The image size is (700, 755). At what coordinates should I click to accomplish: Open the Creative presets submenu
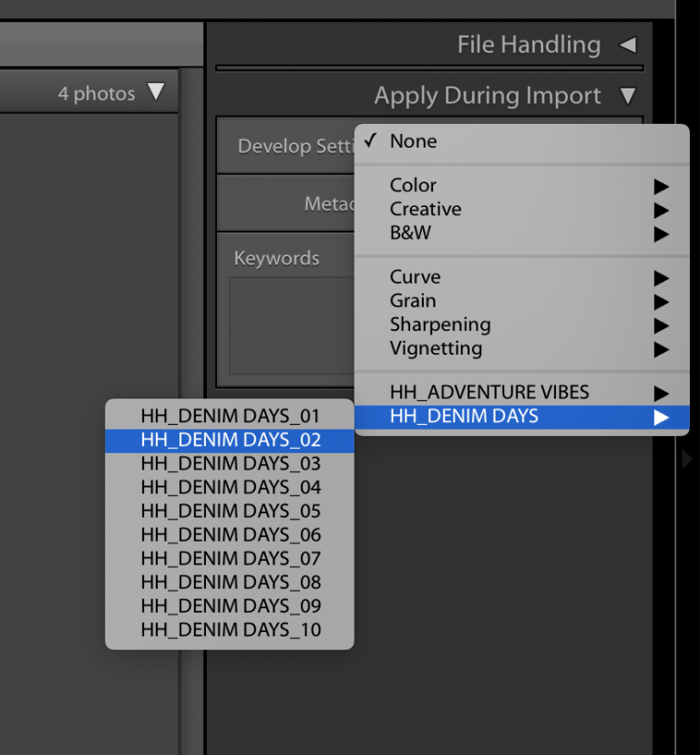pos(425,209)
